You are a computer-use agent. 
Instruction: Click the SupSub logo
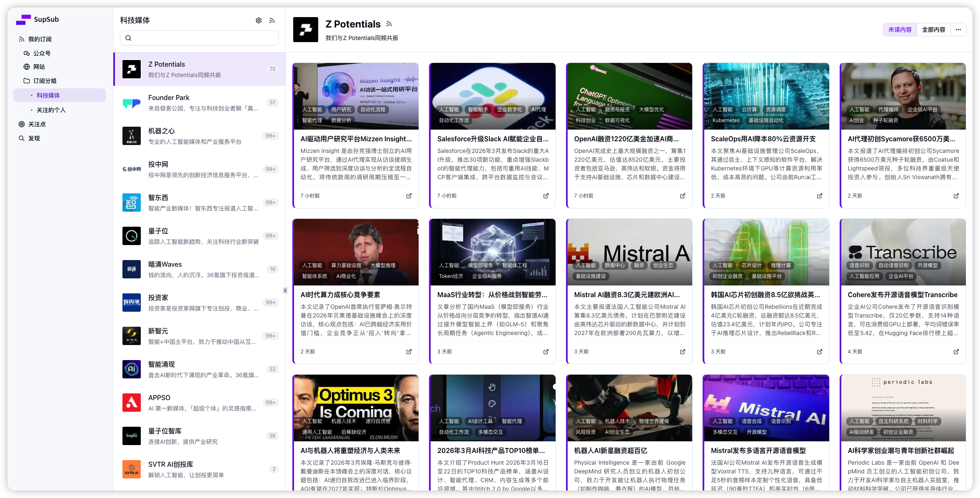(37, 19)
